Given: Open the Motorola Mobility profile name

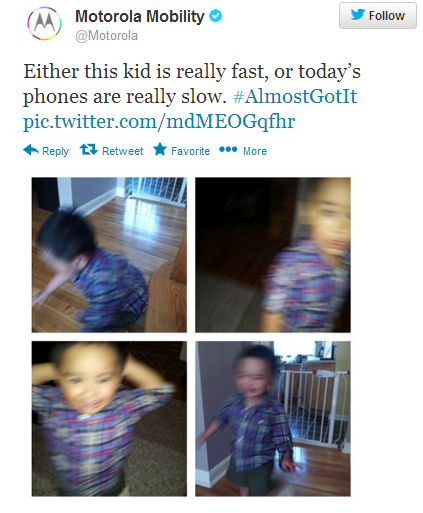Looking at the screenshot, I should [140, 16].
